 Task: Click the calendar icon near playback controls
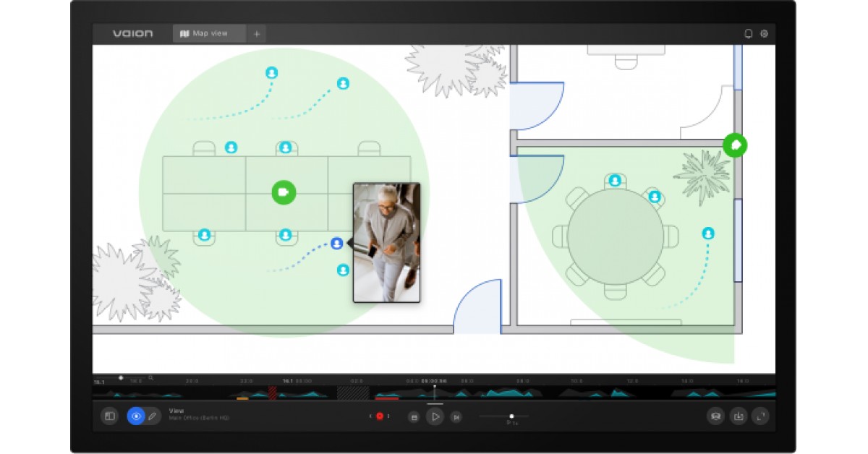[x=413, y=416]
